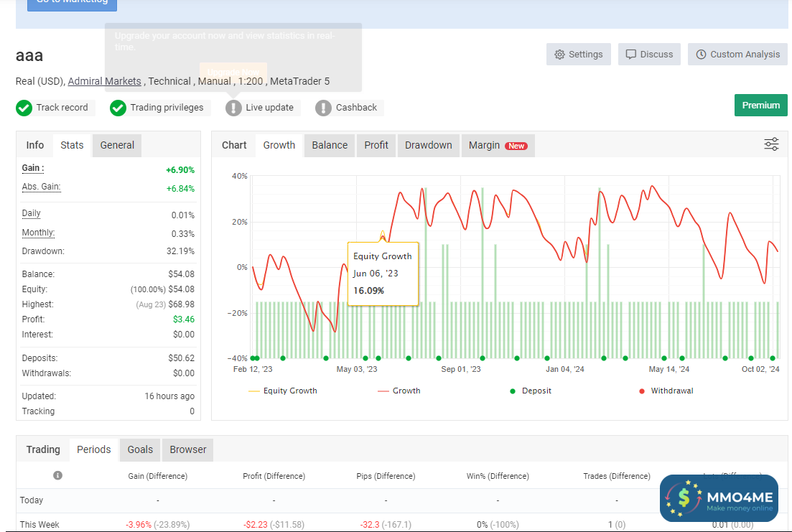Click the Track record green checkmark icon
Image resolution: width=792 pixels, height=532 pixels.
pyautogui.click(x=24, y=108)
